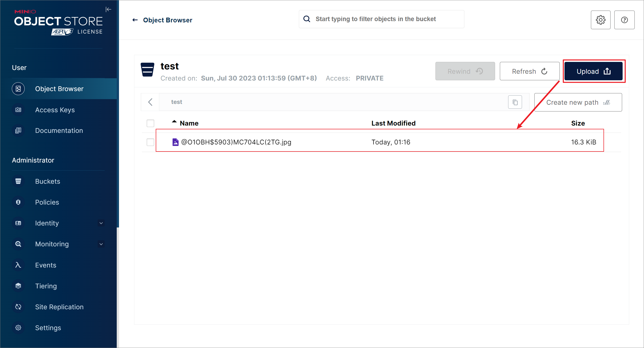This screenshot has width=644, height=348.
Task: Click the filter objects search field
Action: pos(381,19)
